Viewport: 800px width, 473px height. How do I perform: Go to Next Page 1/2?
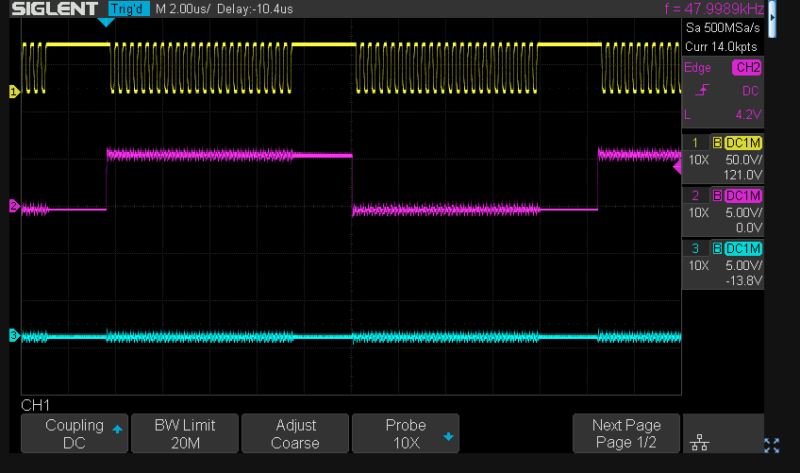point(625,433)
